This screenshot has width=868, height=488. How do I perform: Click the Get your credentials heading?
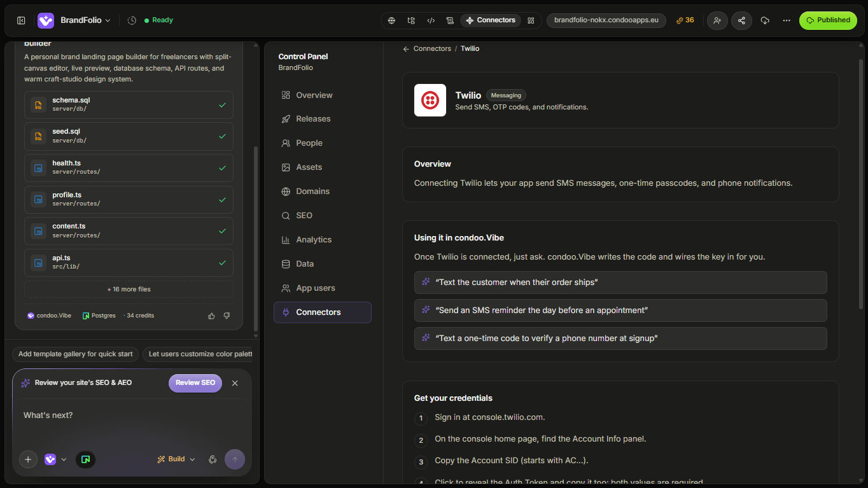tap(453, 398)
